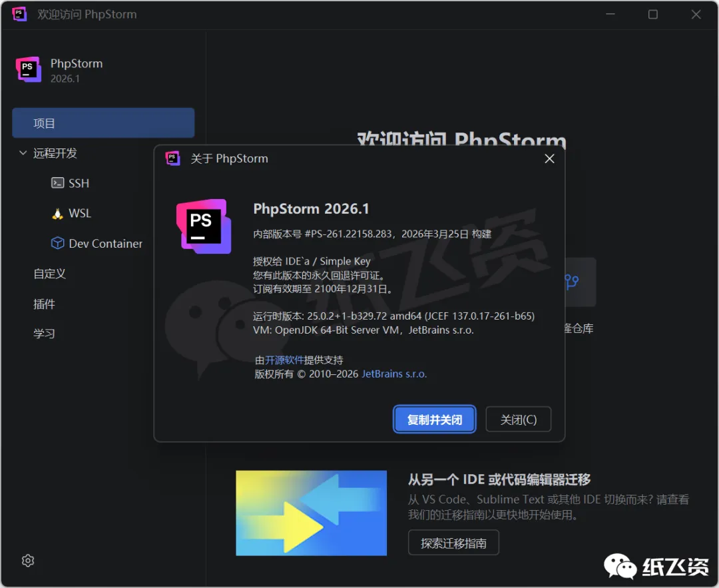The height and width of the screenshot is (588, 719).
Task: Click the SSH terminal icon
Action: pos(57,183)
